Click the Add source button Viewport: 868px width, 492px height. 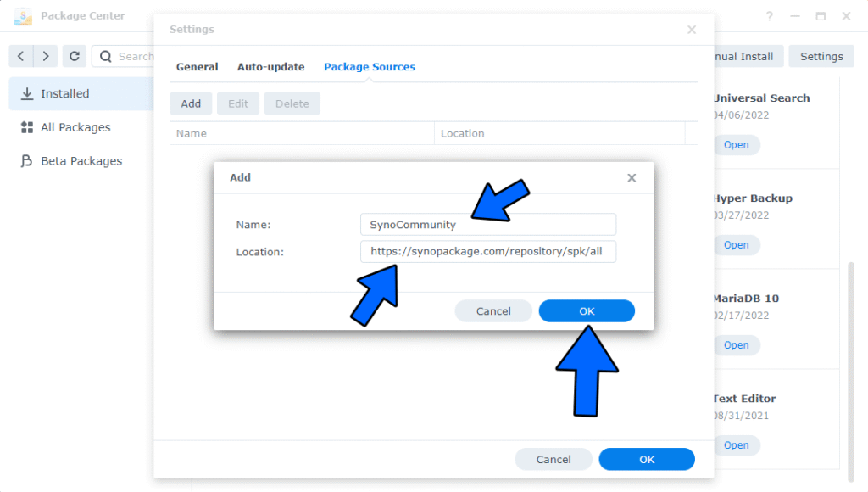point(191,103)
